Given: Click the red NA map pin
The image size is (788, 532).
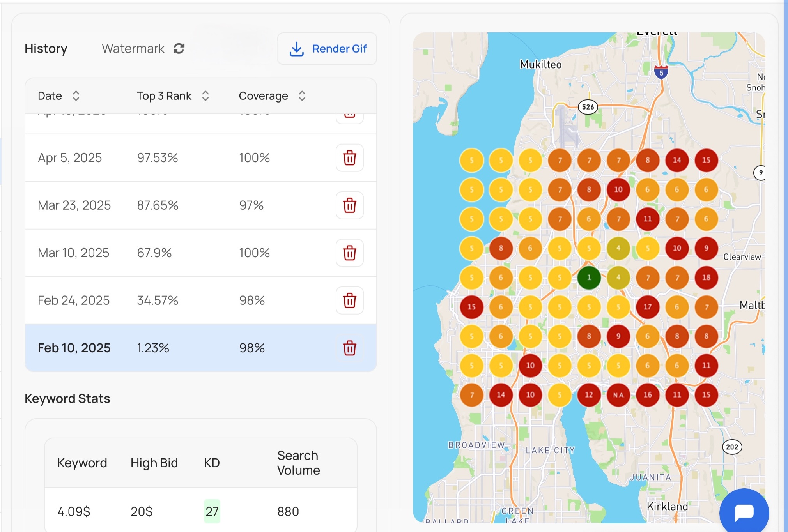Looking at the screenshot, I should pyautogui.click(x=618, y=395).
